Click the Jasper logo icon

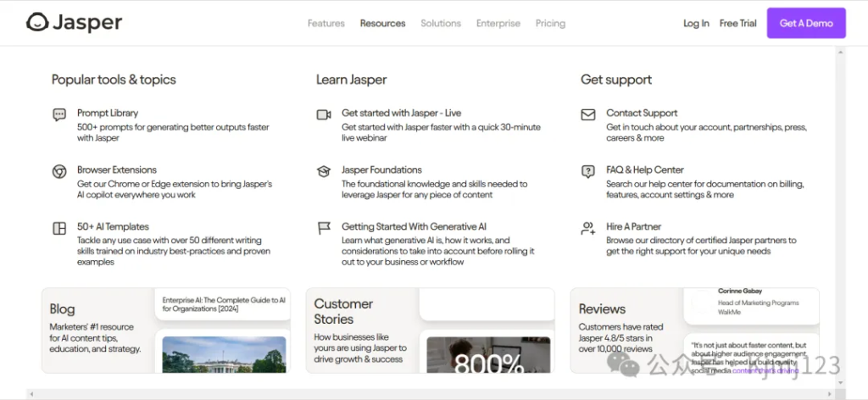pyautogui.click(x=37, y=23)
